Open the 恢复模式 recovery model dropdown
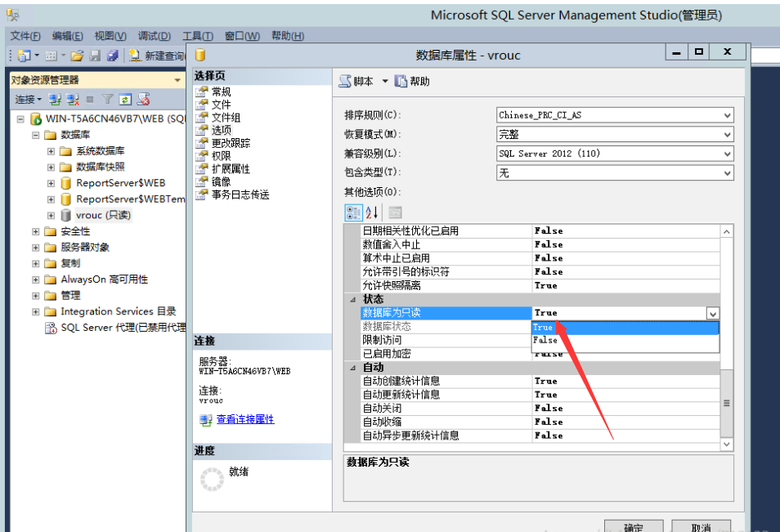 [x=728, y=135]
